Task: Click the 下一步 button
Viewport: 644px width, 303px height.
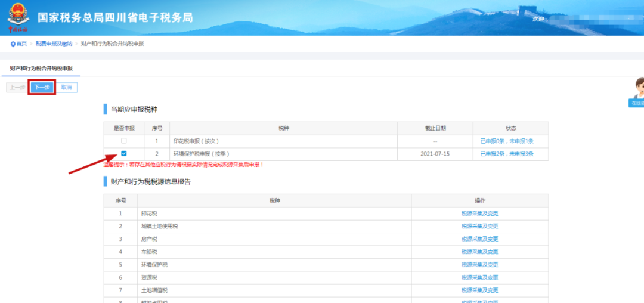Action: 42,88
